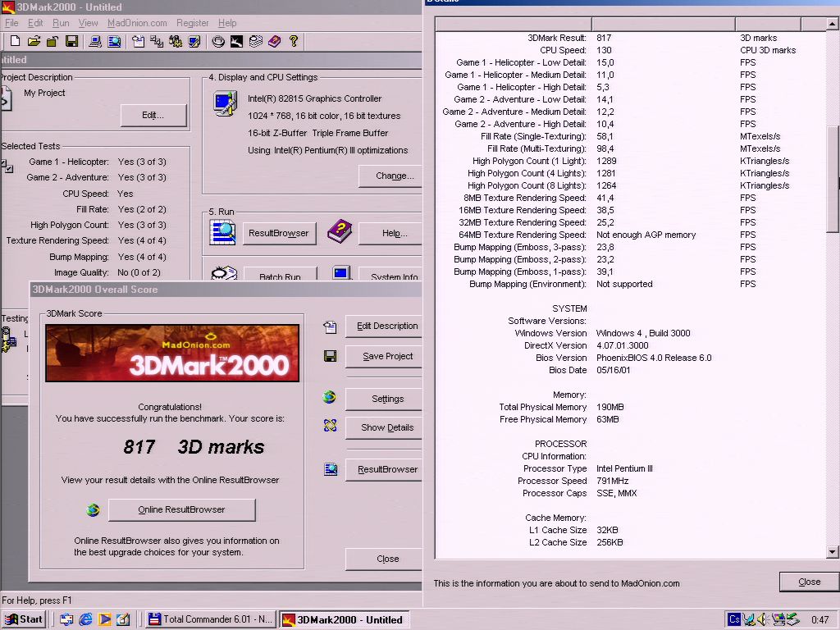Click the volume speaker icon in system tray
The image size is (840, 630).
[x=763, y=619]
